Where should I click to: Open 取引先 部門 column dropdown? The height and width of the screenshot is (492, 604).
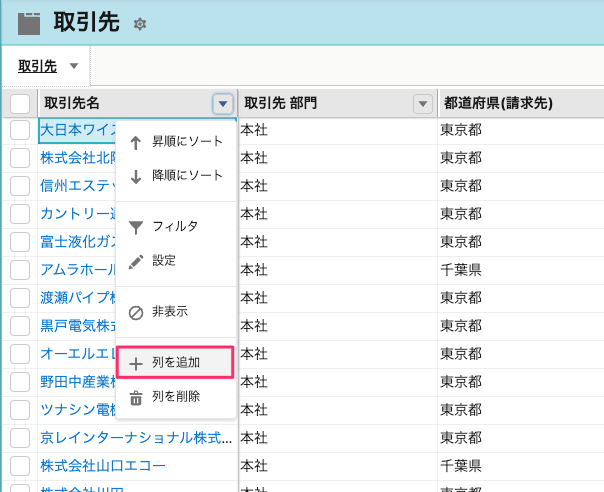pos(423,104)
